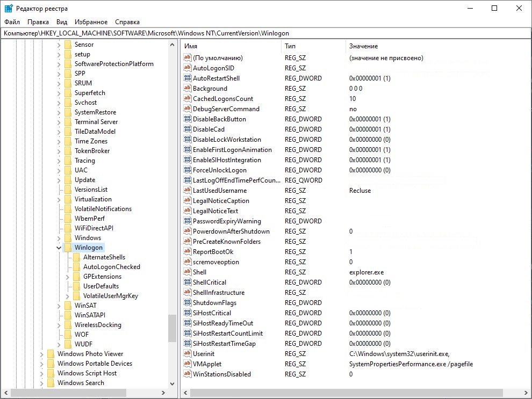Open the Файл menu
Image resolution: width=532 pixels, height=399 pixels.
[x=12, y=22]
